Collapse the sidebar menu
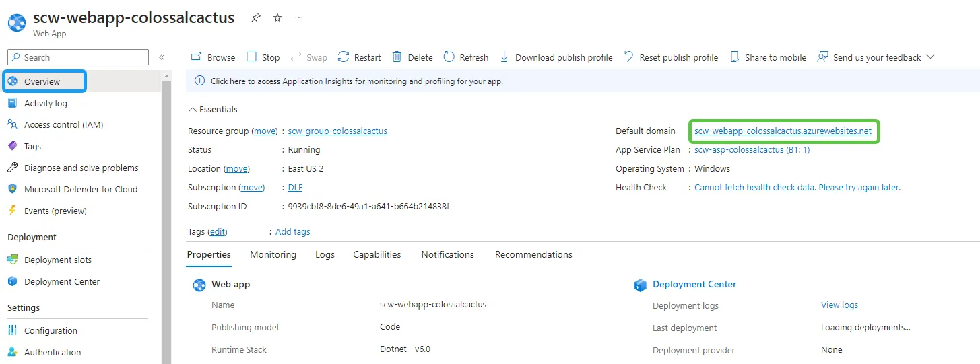This screenshot has width=980, height=364. pyautogui.click(x=162, y=57)
